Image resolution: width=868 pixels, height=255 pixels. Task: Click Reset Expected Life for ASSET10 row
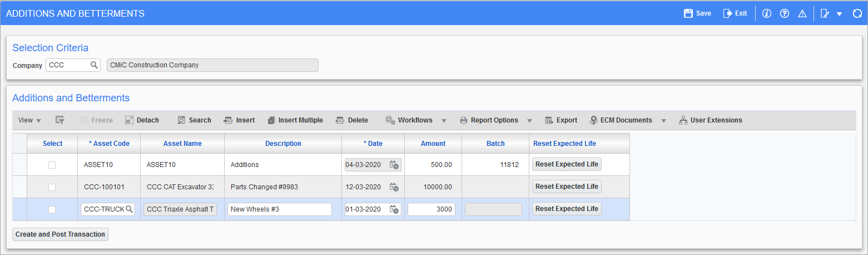tap(567, 164)
